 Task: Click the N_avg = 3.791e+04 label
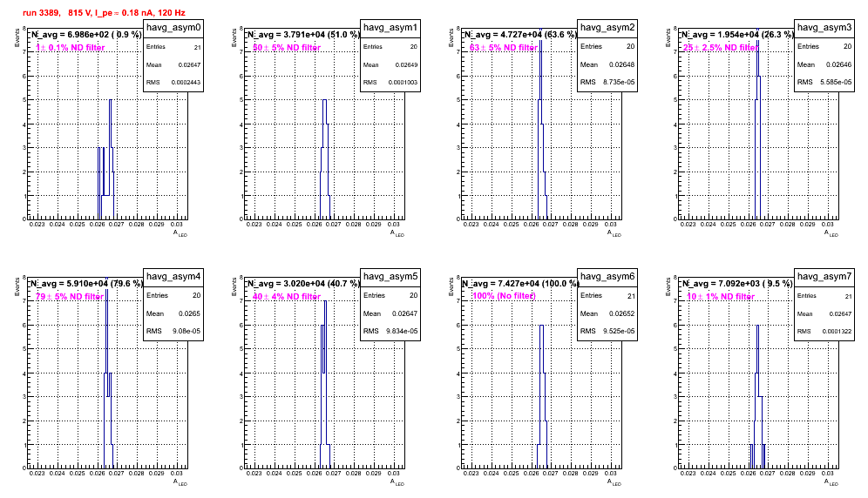click(303, 35)
